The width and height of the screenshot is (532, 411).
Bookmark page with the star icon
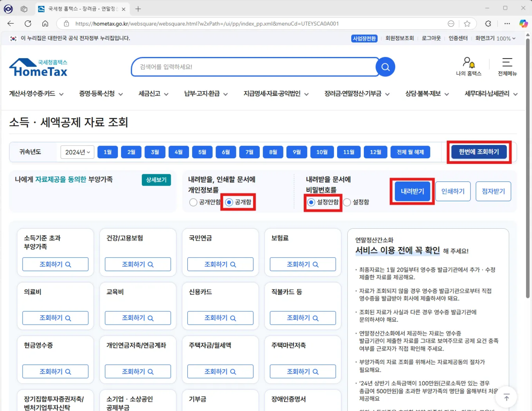(x=467, y=23)
